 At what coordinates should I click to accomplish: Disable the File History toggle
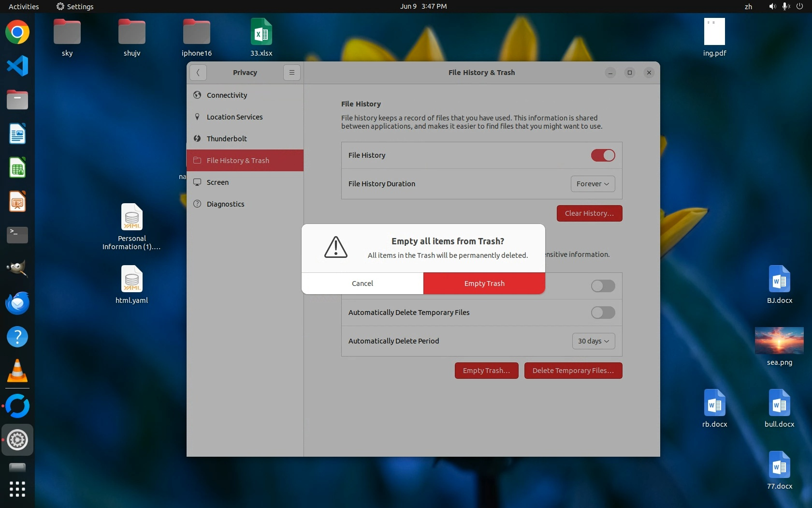[603, 155]
